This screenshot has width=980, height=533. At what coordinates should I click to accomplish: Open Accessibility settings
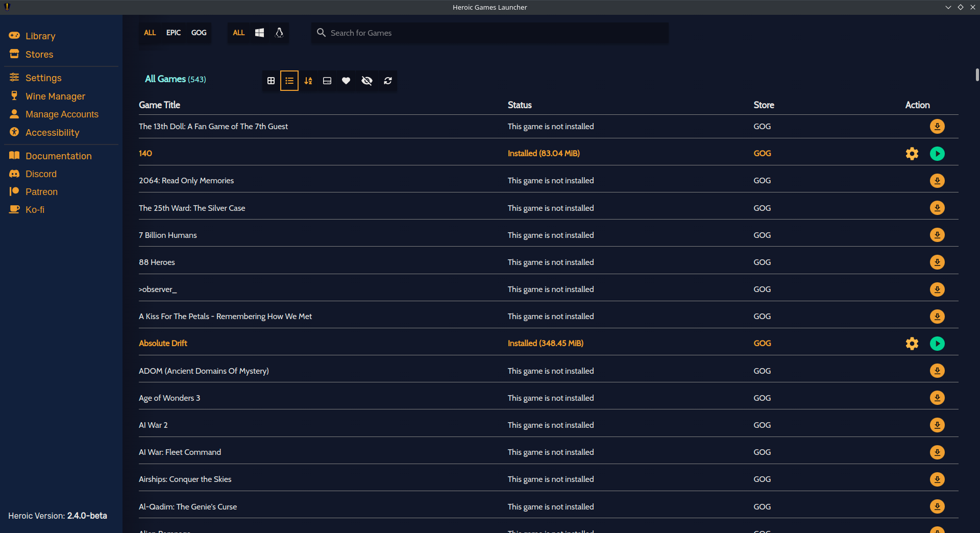coord(53,133)
